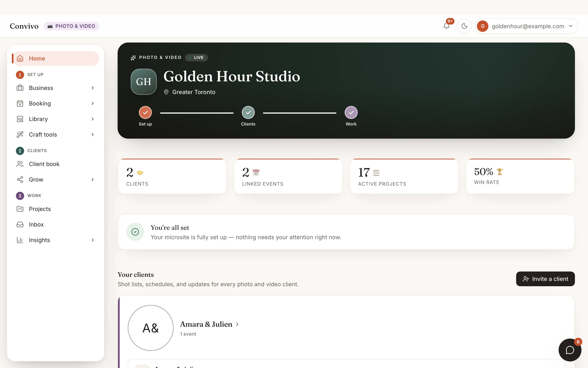
Task: Open Insights in the sidebar
Action: click(56, 240)
